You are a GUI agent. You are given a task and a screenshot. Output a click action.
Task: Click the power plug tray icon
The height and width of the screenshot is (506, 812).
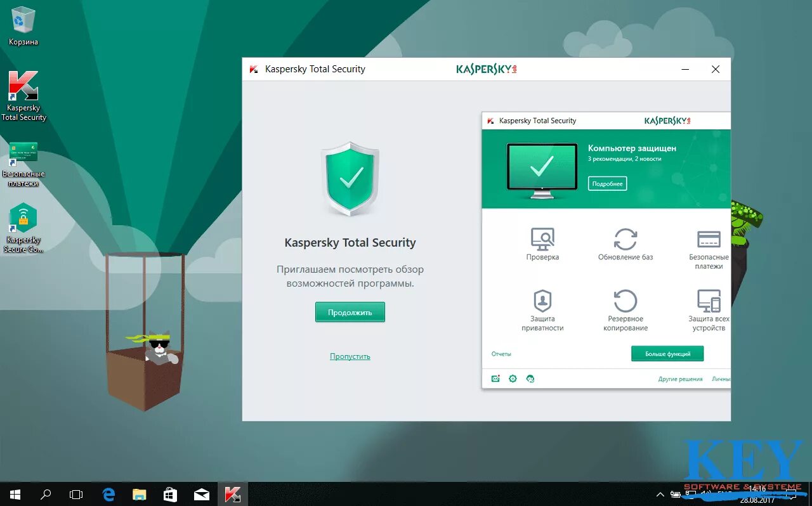point(675,494)
